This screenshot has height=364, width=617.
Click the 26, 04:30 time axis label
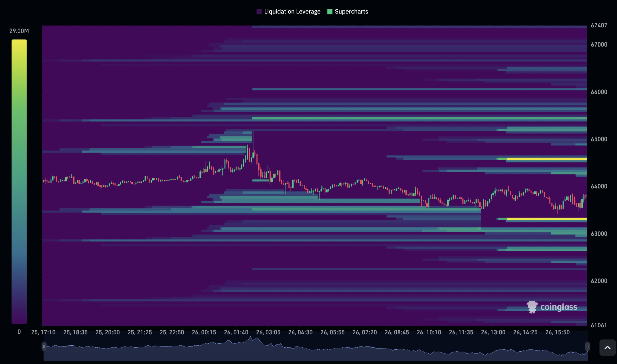(300, 332)
